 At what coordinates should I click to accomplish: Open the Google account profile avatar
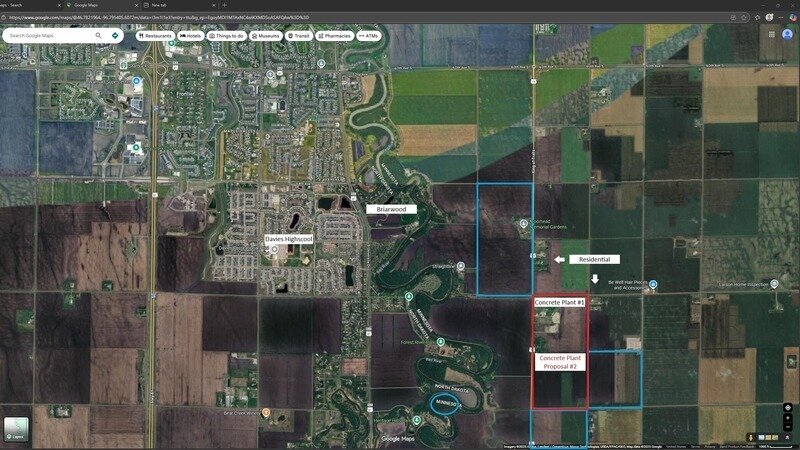click(x=789, y=33)
